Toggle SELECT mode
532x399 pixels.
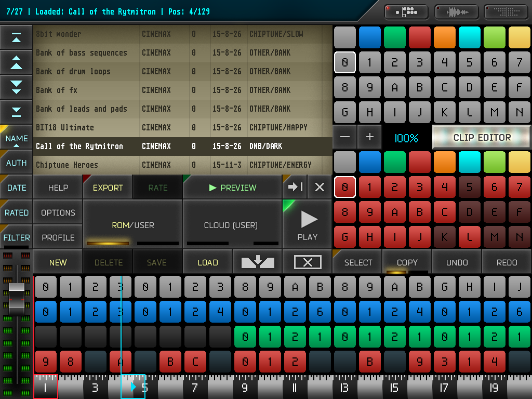pyautogui.click(x=358, y=262)
